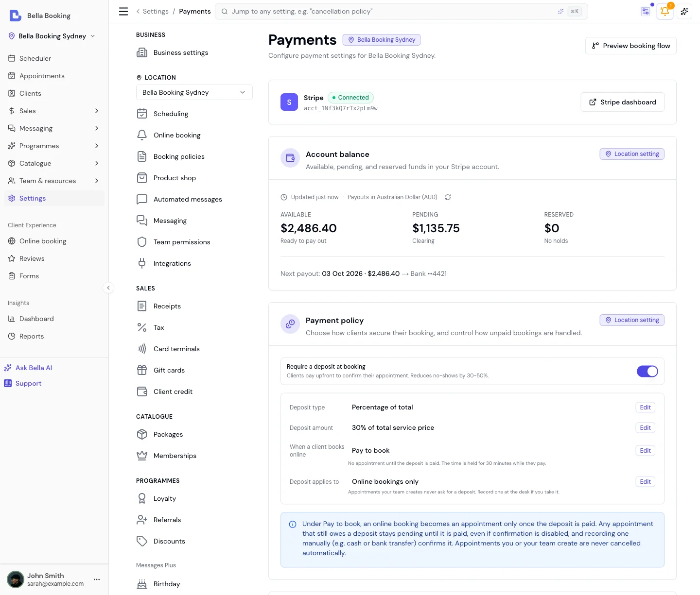Click the AI sparkle icon in top bar
700x595 pixels.
pos(684,11)
